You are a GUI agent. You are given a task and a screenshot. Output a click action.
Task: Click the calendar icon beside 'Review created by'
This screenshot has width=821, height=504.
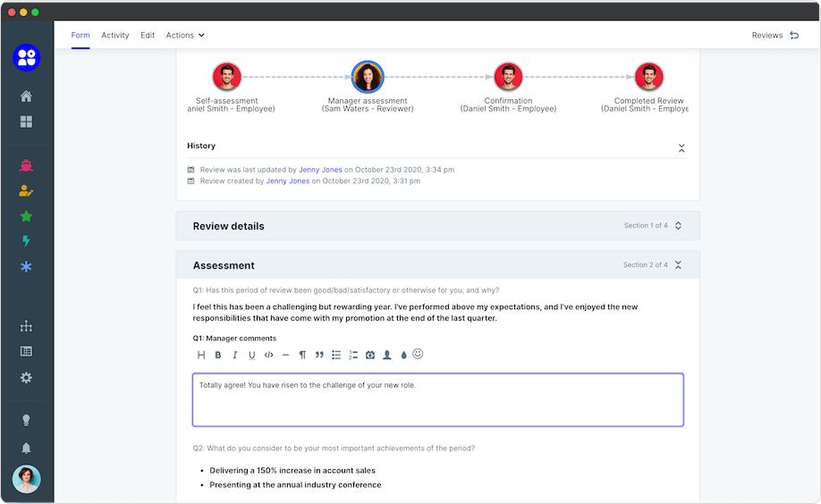pyautogui.click(x=191, y=181)
